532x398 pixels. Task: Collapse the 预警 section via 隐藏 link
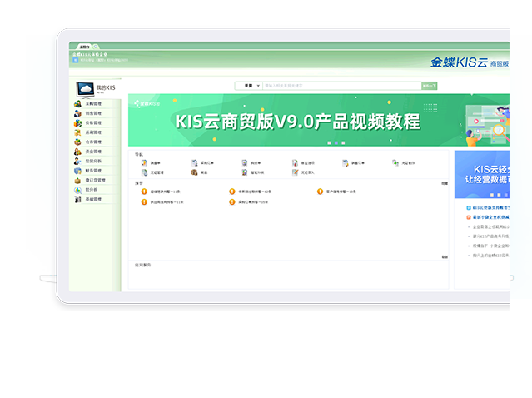coord(445,182)
